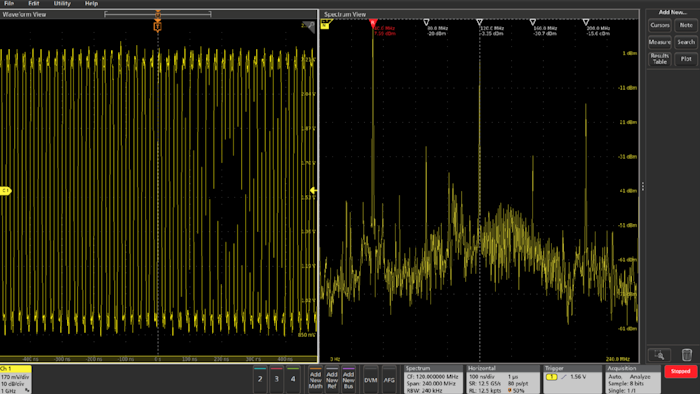
Task: Add a new Note
Action: pos(686,25)
